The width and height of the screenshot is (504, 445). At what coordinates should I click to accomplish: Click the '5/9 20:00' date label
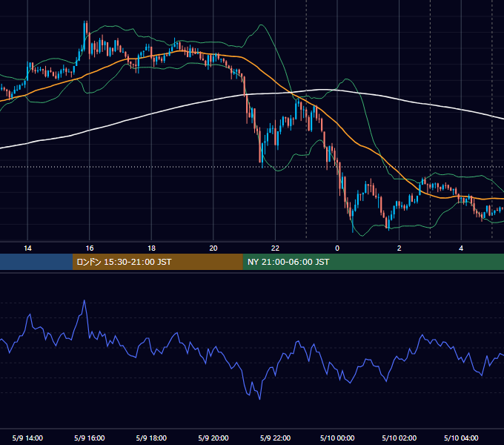coord(213,438)
